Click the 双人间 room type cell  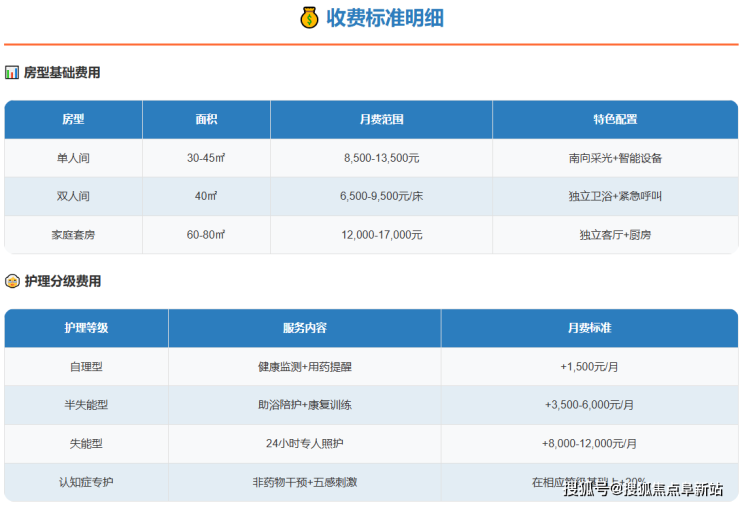click(x=73, y=196)
